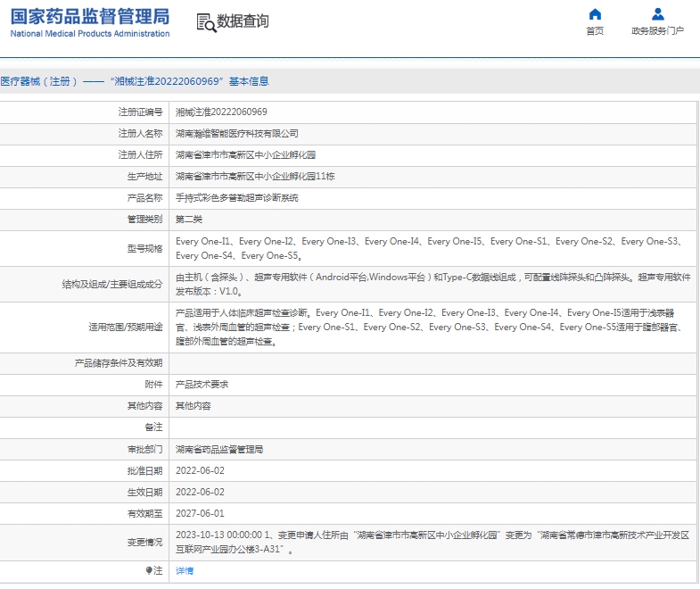Screen dimensions: 700x589
Task: Click the 首页 text link
Action: [595, 31]
